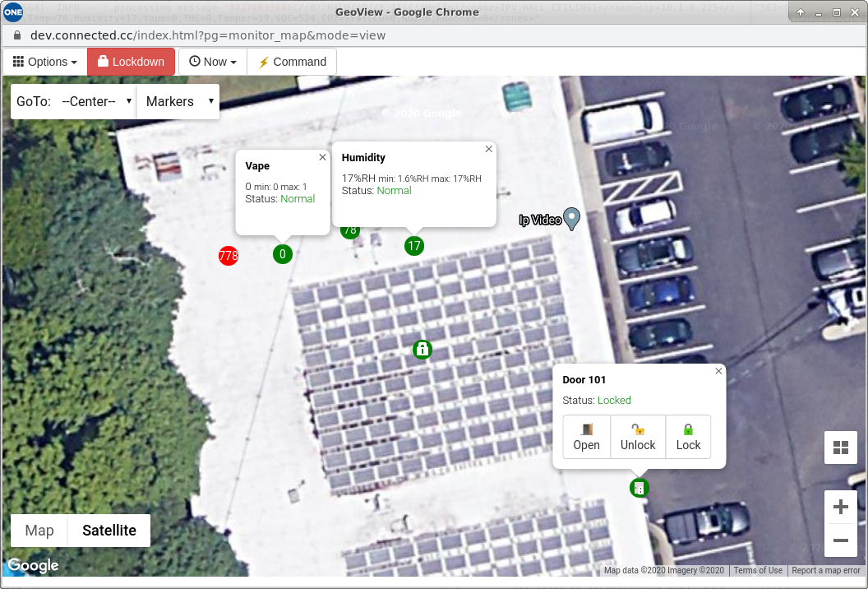Zoom in using the plus control
This screenshot has width=868, height=589.
click(x=841, y=507)
